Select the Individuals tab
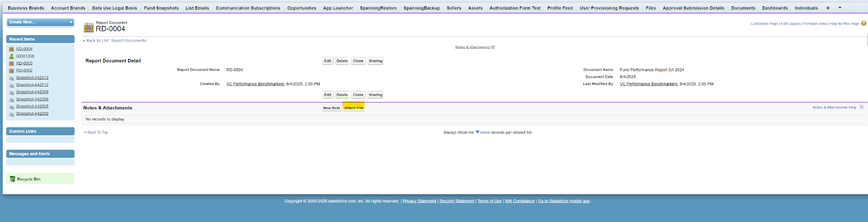Screen dimensions: 868x222 806,8
